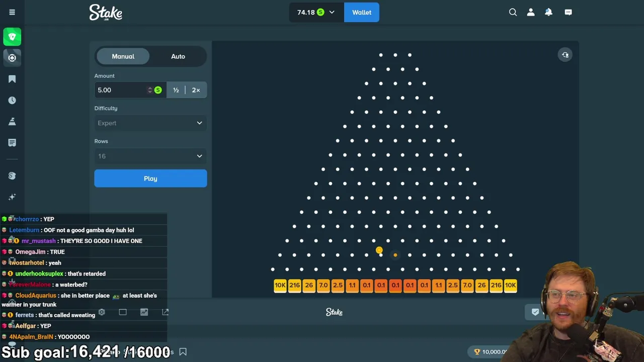The height and width of the screenshot is (362, 644).
Task: Open the My Bets receipt icon in sidebar
Action: click(12, 143)
